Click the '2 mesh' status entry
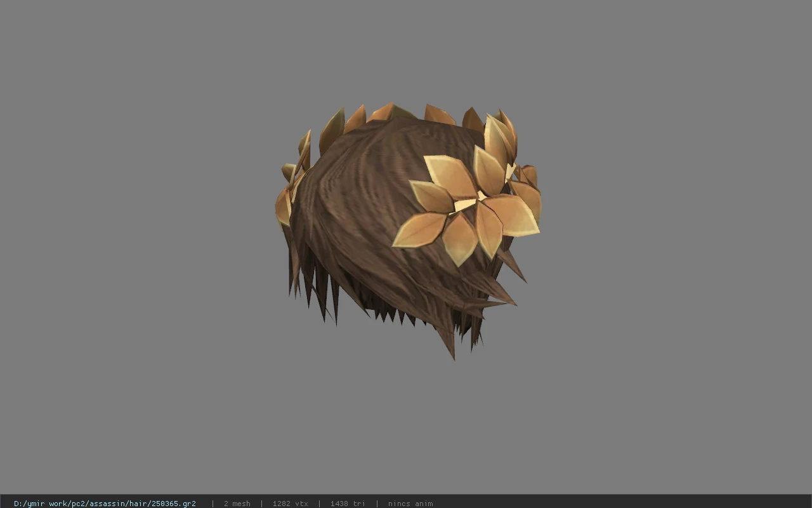This screenshot has height=508, width=812. [x=237, y=504]
